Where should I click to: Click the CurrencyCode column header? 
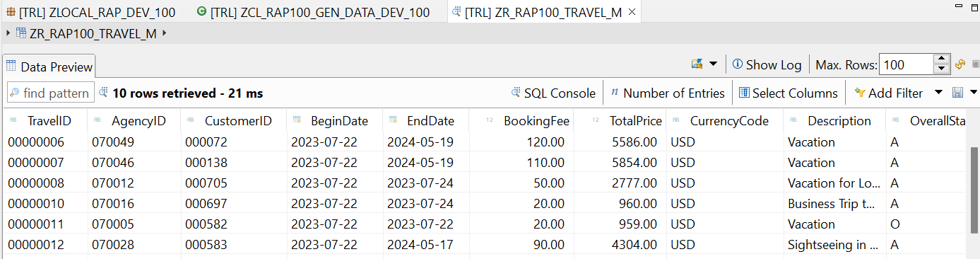[725, 121]
